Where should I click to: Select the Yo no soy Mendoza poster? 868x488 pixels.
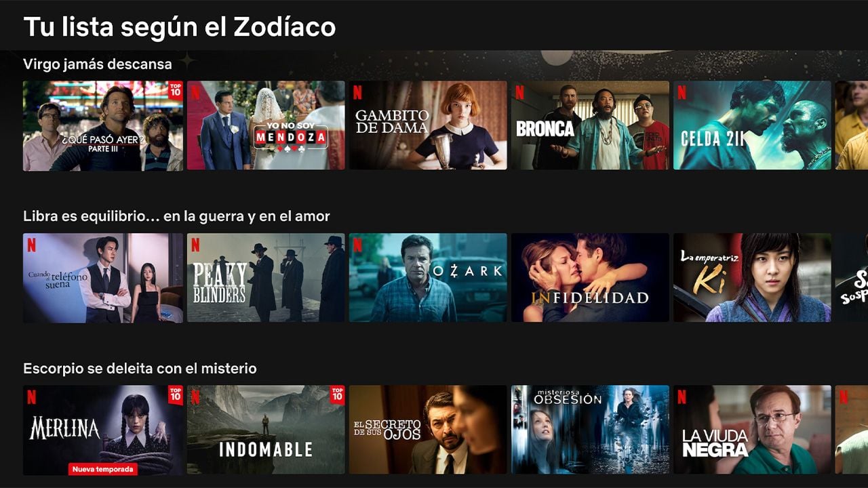(x=266, y=126)
